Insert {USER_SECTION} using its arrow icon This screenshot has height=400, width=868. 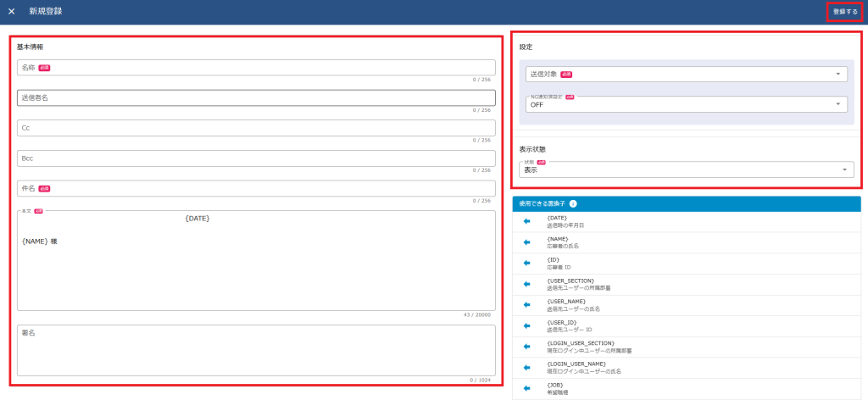pyautogui.click(x=526, y=284)
